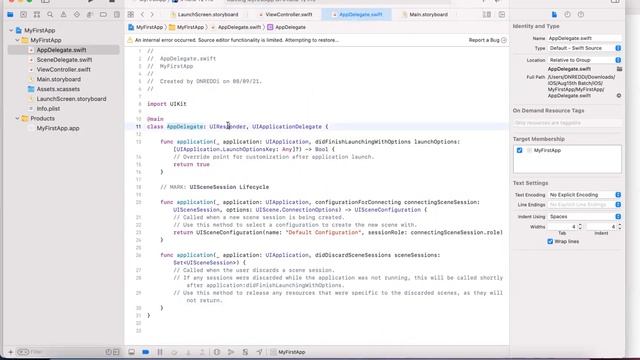Click On Demand Resource Tags field
The image size is (640, 360).
[x=567, y=123]
